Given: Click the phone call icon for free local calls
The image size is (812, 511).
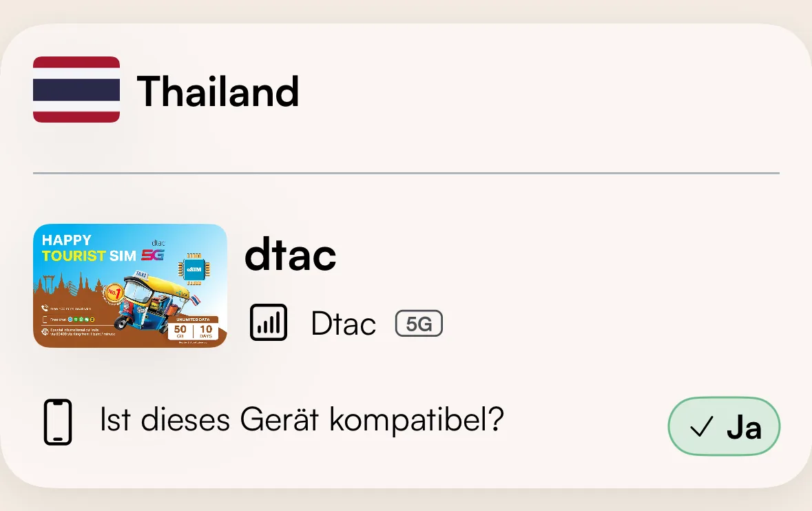Looking at the screenshot, I should (45, 307).
